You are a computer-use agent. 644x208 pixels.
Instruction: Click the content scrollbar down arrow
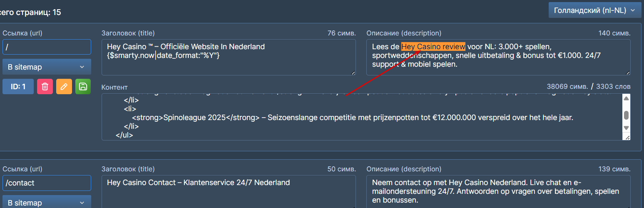[626, 128]
